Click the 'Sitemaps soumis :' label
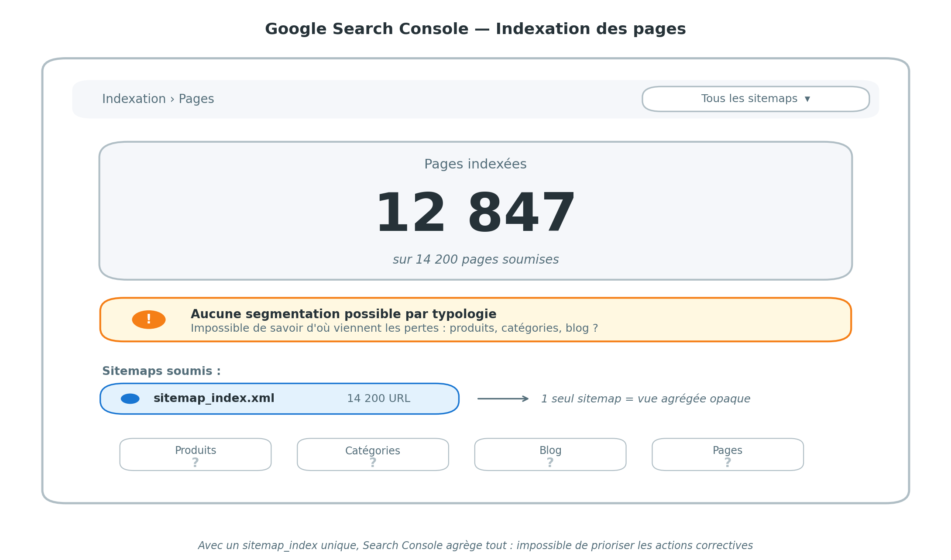 161,371
